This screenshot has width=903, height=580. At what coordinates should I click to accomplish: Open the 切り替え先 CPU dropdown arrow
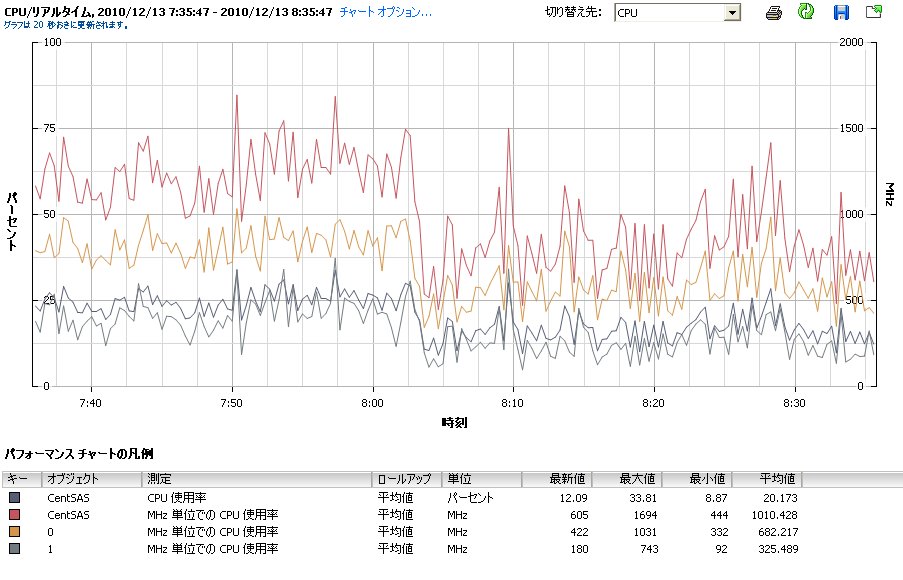click(732, 13)
